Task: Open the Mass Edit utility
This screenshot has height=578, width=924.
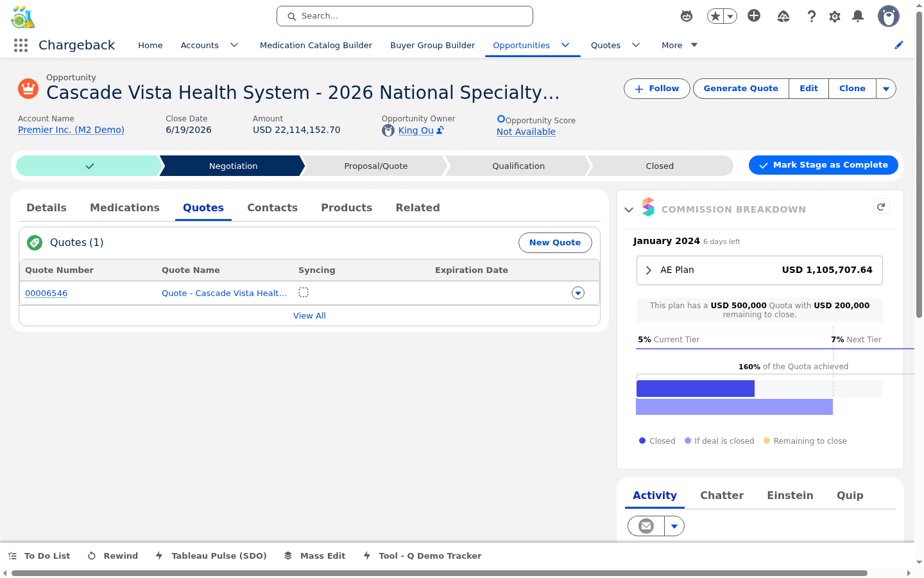Action: point(315,556)
